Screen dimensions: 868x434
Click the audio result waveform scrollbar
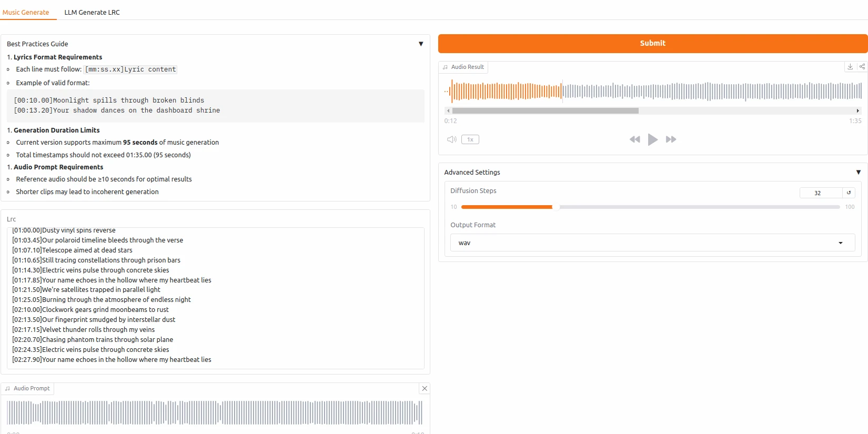point(545,111)
